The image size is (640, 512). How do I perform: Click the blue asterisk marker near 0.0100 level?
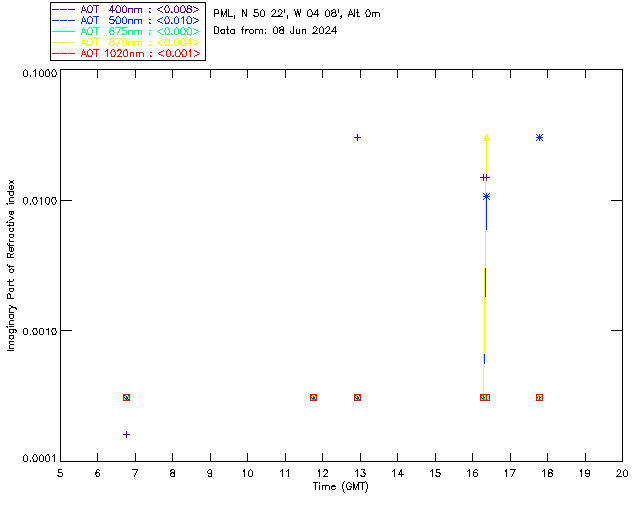(486, 197)
